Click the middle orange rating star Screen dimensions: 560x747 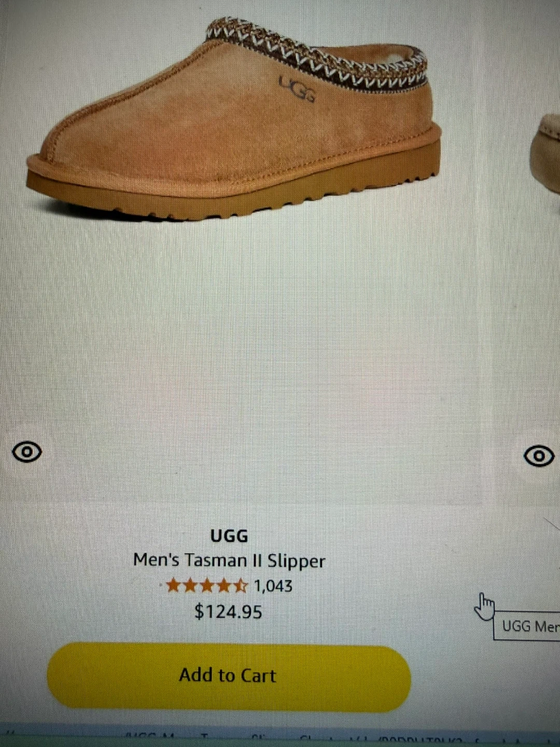206,586
